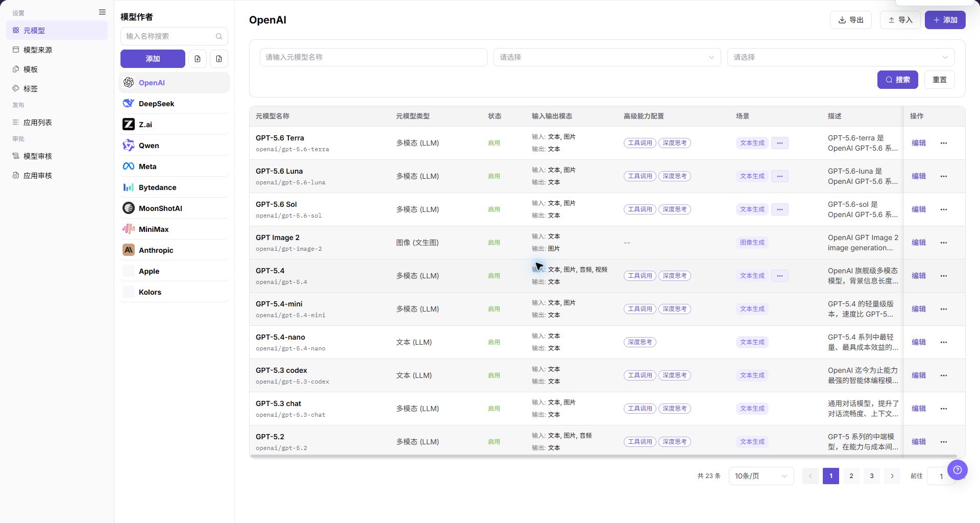Show more scenes for GPT-5.6 Sol

780,209
